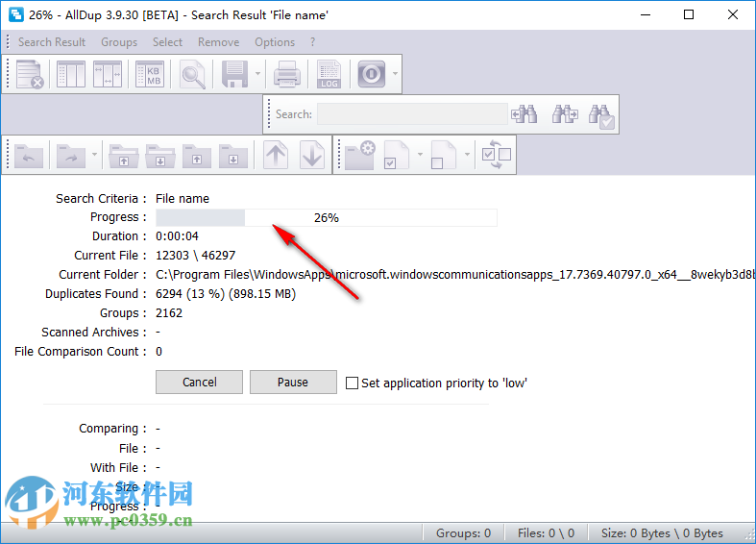The image size is (756, 544).
Task: Click the save search result floppy icon
Action: click(x=234, y=74)
